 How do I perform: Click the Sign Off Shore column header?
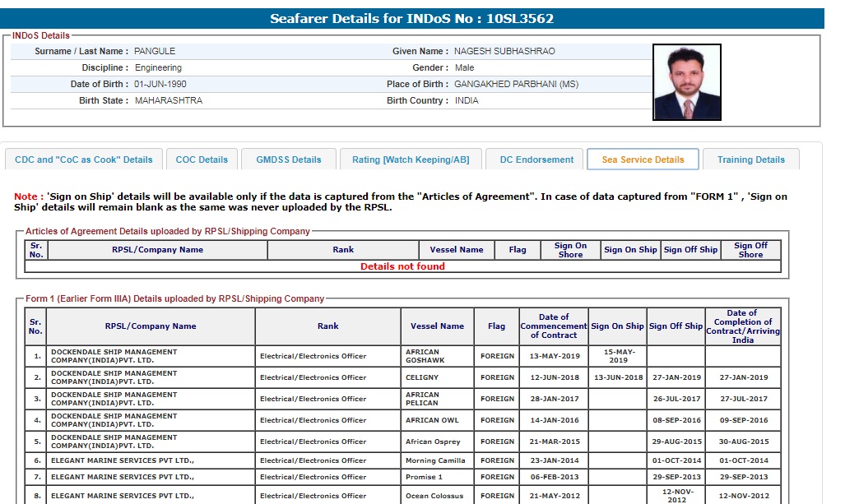750,250
